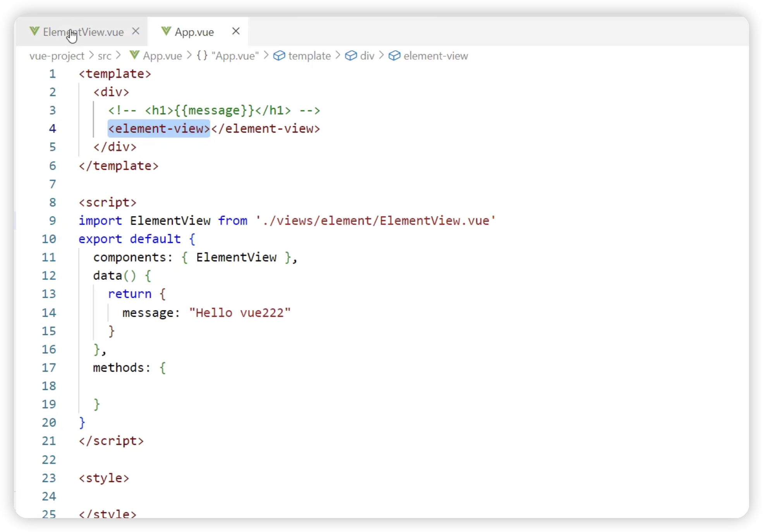This screenshot has height=532, width=763.
Task: Click line number 9 in gutter
Action: [x=52, y=221]
